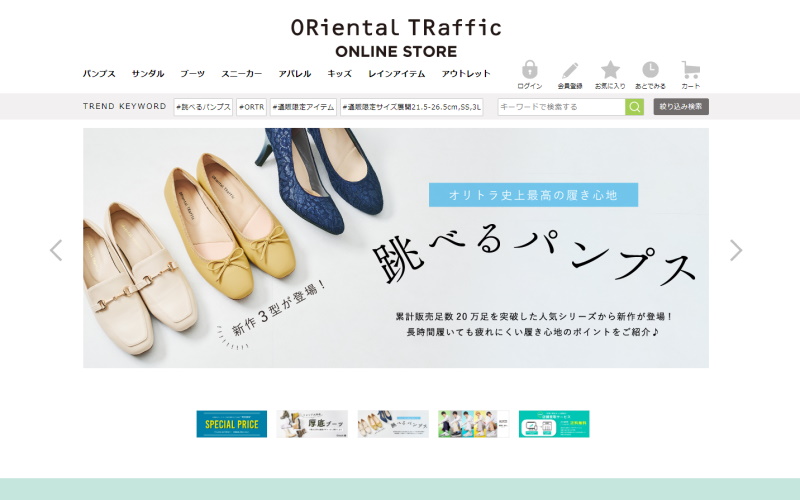Click the 絞り込み検索 button
The image size is (800, 500).
(681, 107)
